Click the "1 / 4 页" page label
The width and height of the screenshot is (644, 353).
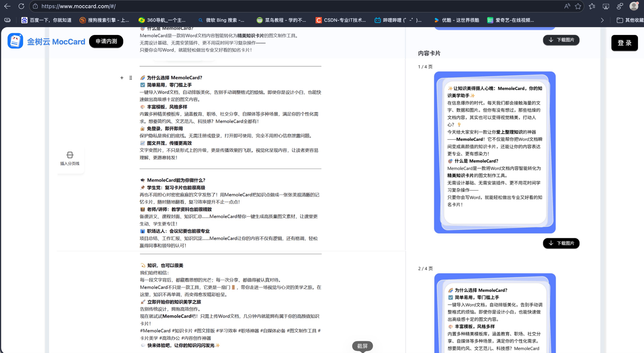point(425,67)
